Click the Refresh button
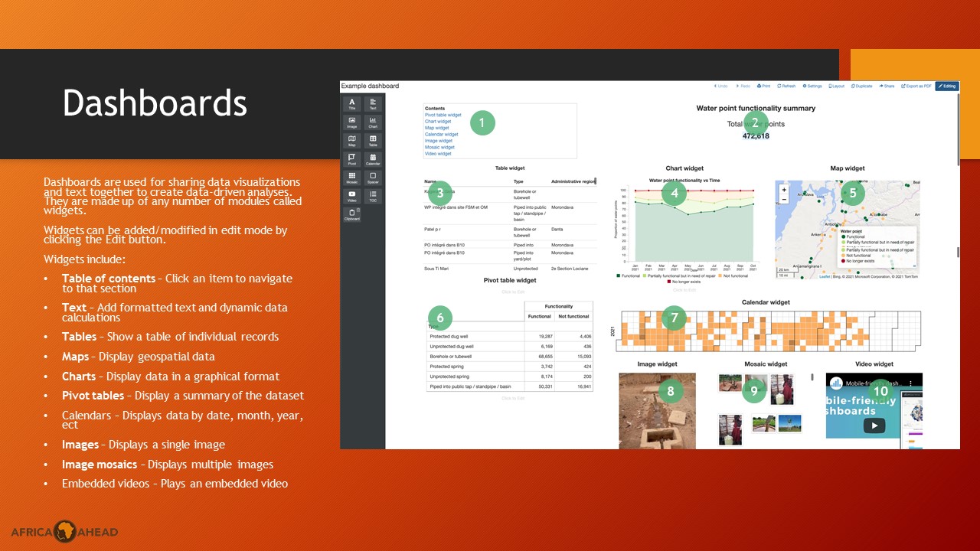This screenshot has height=551, width=980. 786,86
